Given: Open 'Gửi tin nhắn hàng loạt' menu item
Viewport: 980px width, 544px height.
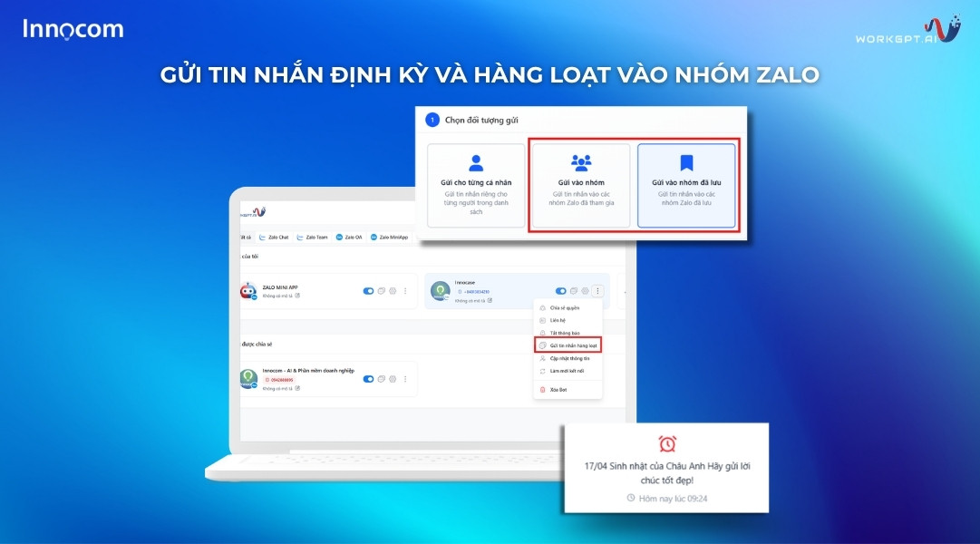Looking at the screenshot, I should pos(568,345).
